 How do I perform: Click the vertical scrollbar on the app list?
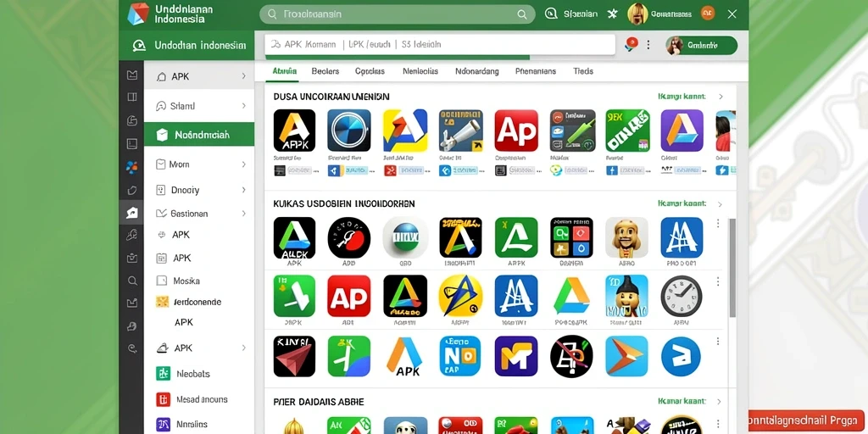(732, 269)
